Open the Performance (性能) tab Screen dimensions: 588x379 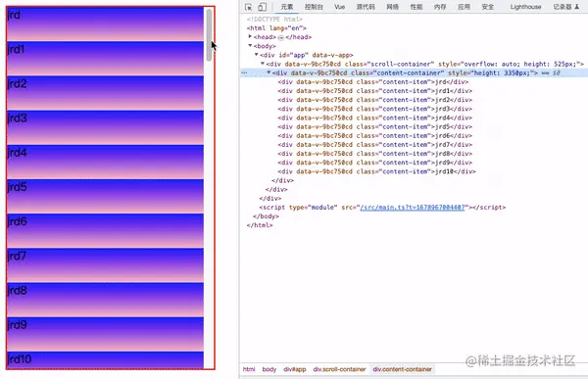point(416,7)
